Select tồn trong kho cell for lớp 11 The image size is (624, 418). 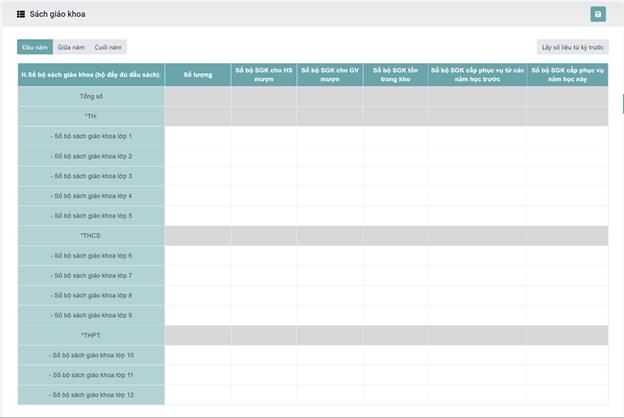[x=395, y=375]
